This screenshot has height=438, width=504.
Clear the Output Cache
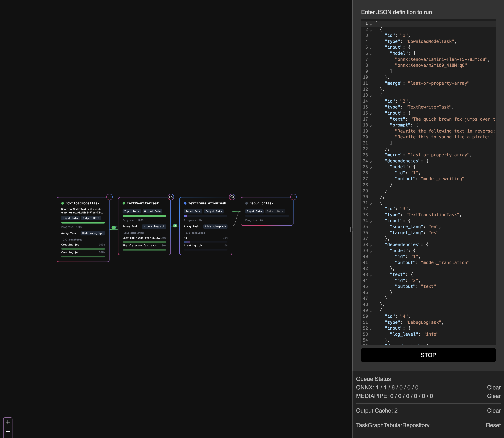pos(494,411)
